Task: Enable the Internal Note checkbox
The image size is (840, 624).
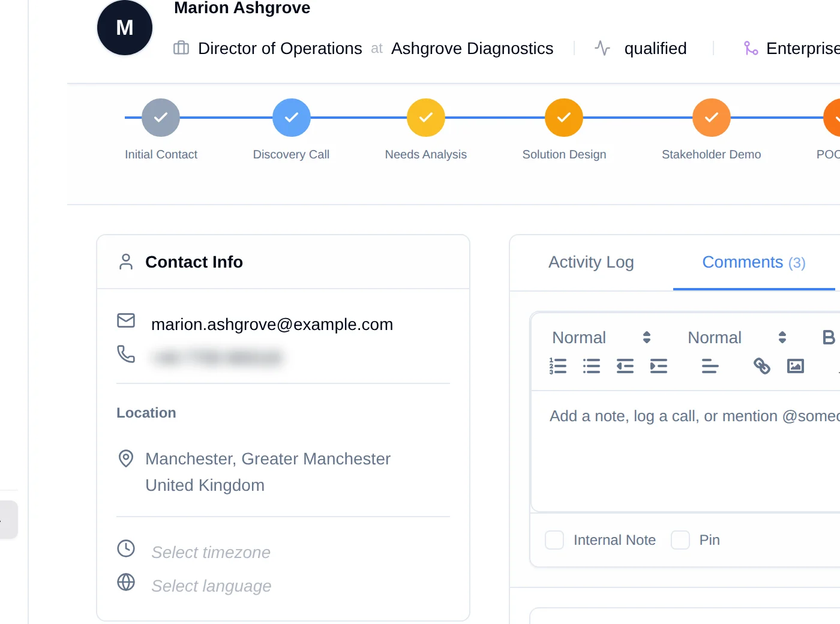Action: pyautogui.click(x=554, y=540)
